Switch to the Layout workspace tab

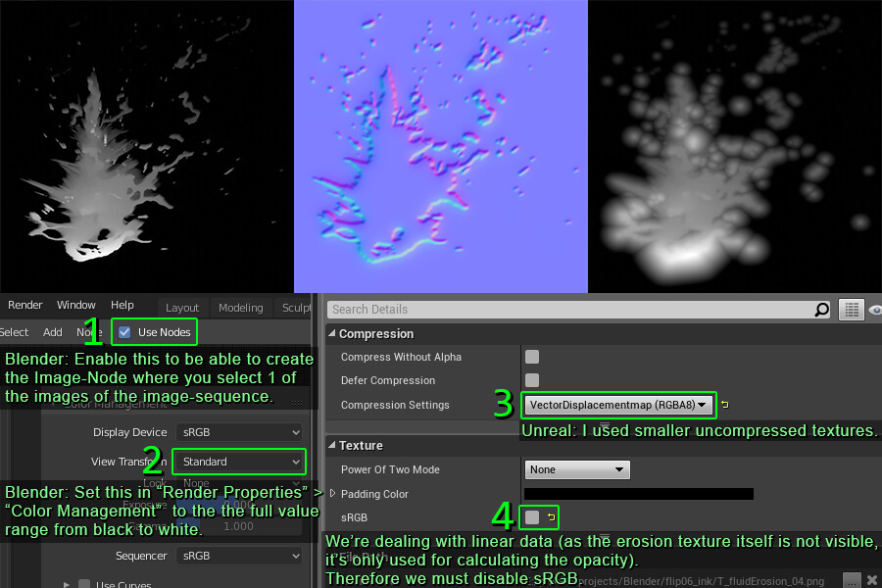[182, 308]
